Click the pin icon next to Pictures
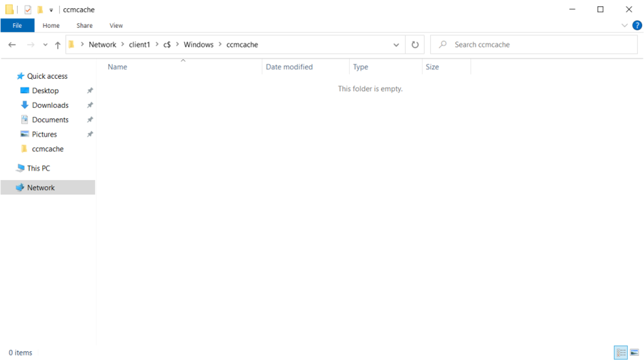 (x=90, y=134)
